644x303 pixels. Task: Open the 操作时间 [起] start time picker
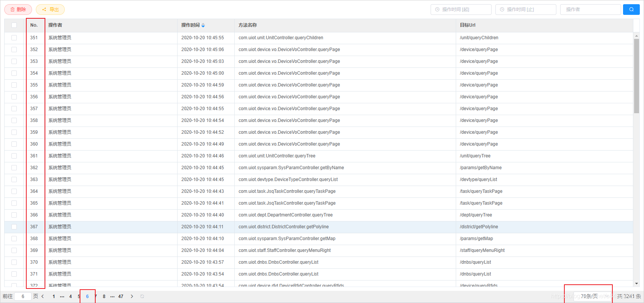(x=461, y=10)
